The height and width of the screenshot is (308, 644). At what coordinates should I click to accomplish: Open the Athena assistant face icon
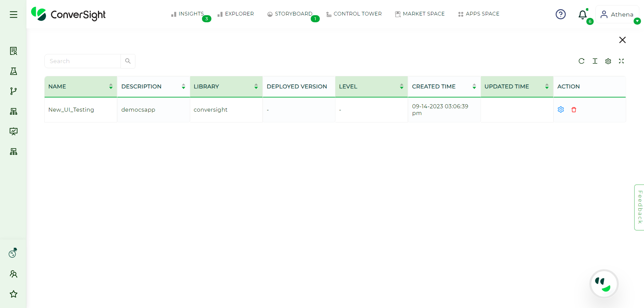(x=13, y=253)
